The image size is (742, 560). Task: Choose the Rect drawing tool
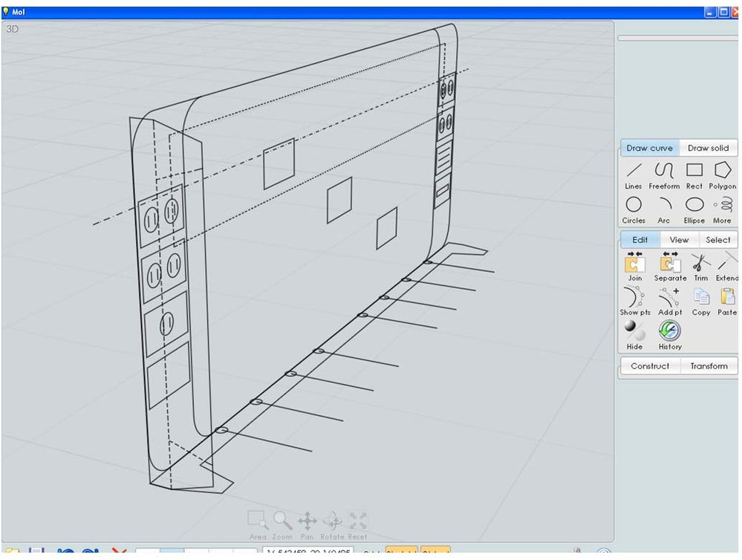[694, 175]
